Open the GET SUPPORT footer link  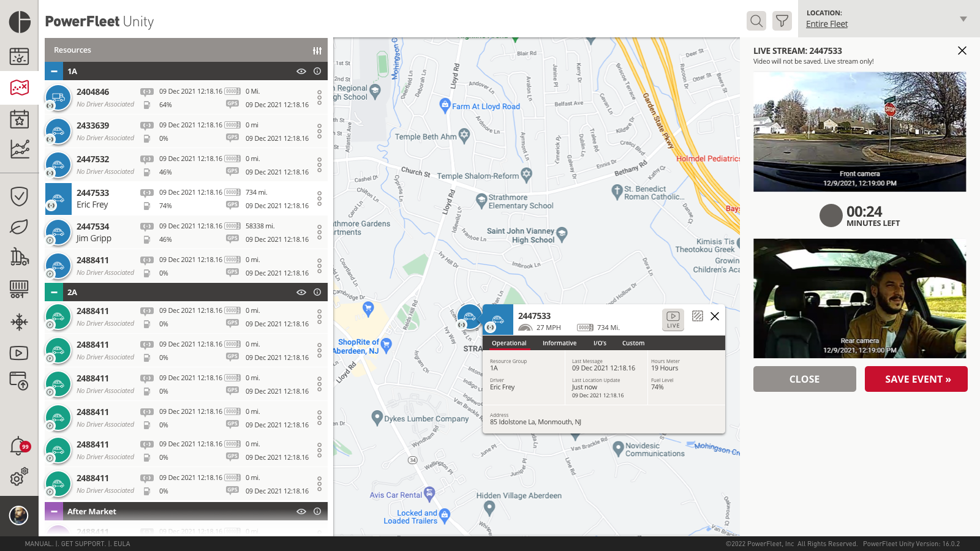tap(83, 544)
